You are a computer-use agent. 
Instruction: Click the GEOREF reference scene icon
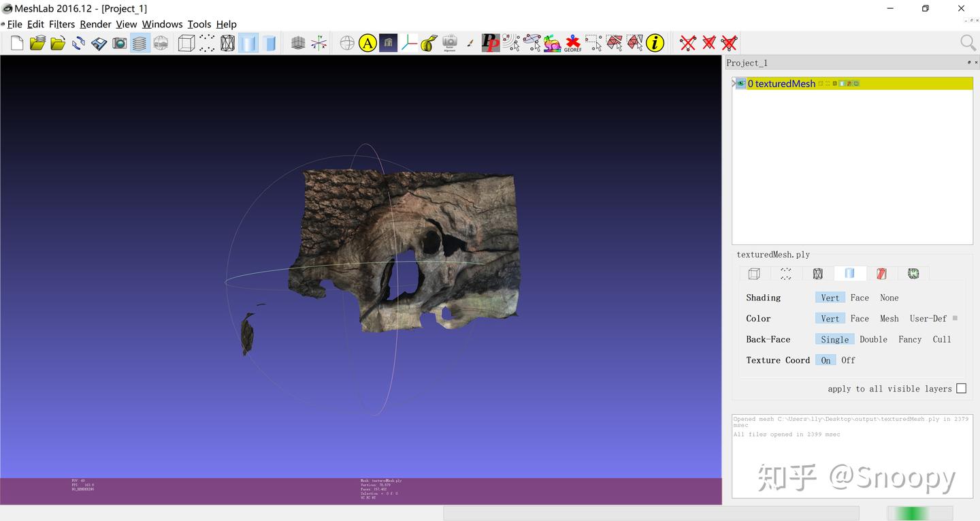coord(572,44)
